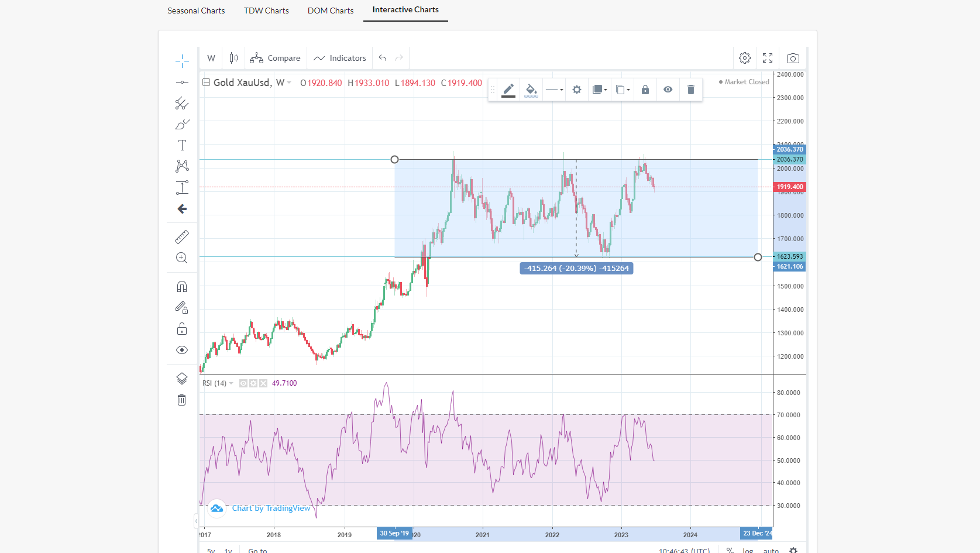Hide the selected drawing with the eye icon
The image size is (980, 553).
tap(668, 90)
